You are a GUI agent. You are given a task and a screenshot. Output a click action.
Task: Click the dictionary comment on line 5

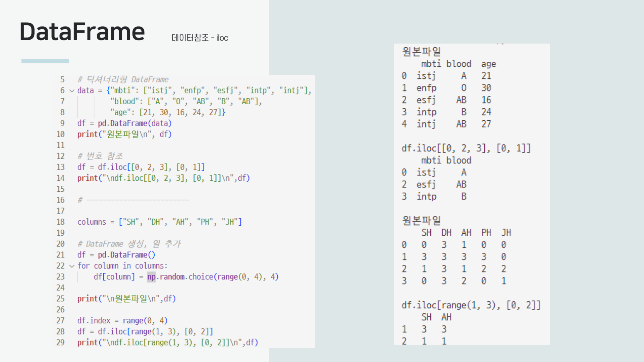tap(123, 79)
